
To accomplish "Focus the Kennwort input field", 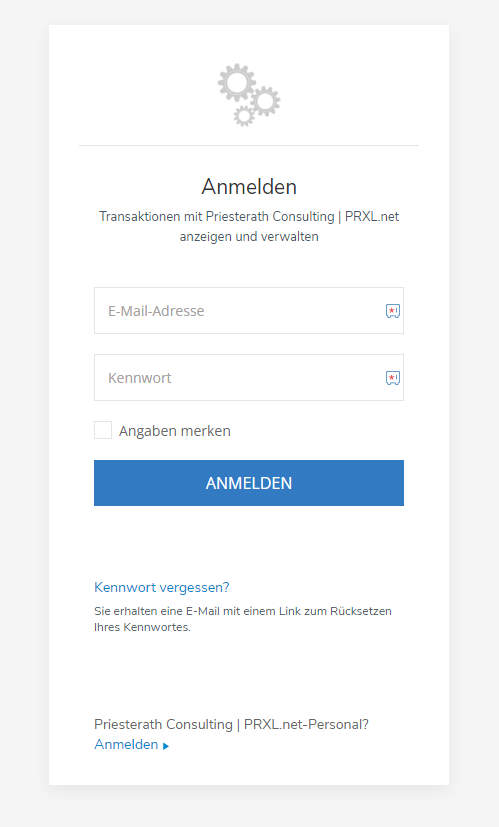I will 249,378.
